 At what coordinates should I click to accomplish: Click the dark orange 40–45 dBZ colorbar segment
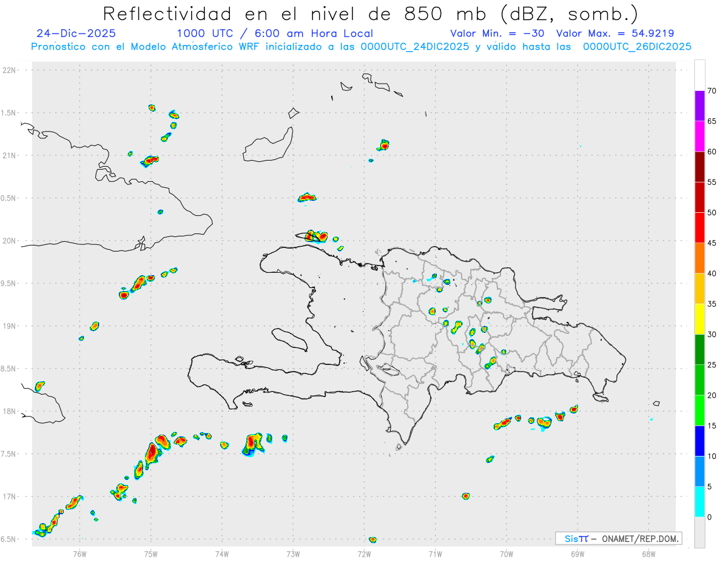[x=699, y=258]
